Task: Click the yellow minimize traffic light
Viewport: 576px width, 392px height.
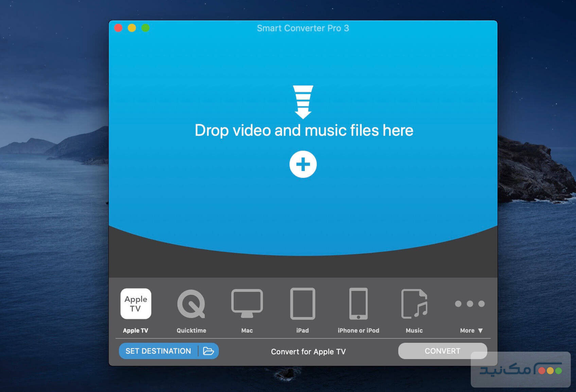Action: [132, 28]
